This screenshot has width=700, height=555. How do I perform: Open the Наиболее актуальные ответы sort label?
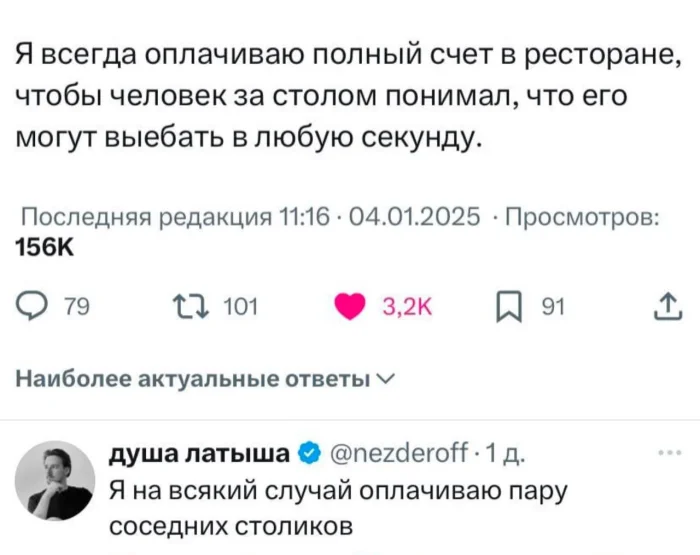point(194,379)
